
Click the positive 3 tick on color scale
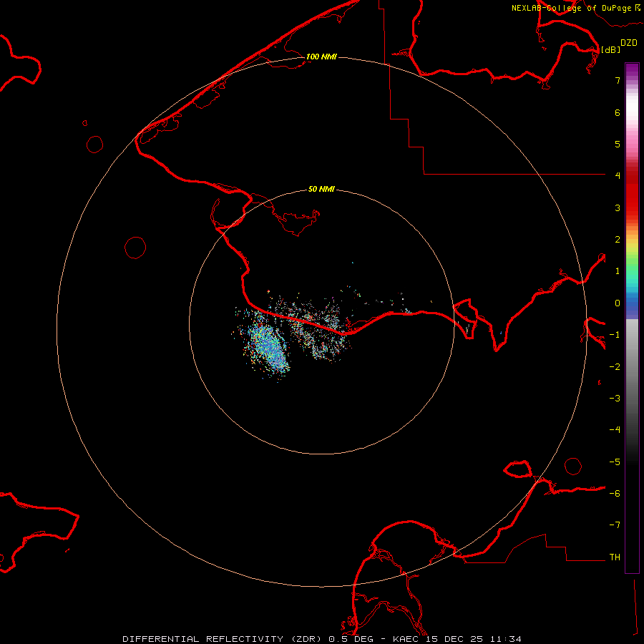(x=618, y=208)
